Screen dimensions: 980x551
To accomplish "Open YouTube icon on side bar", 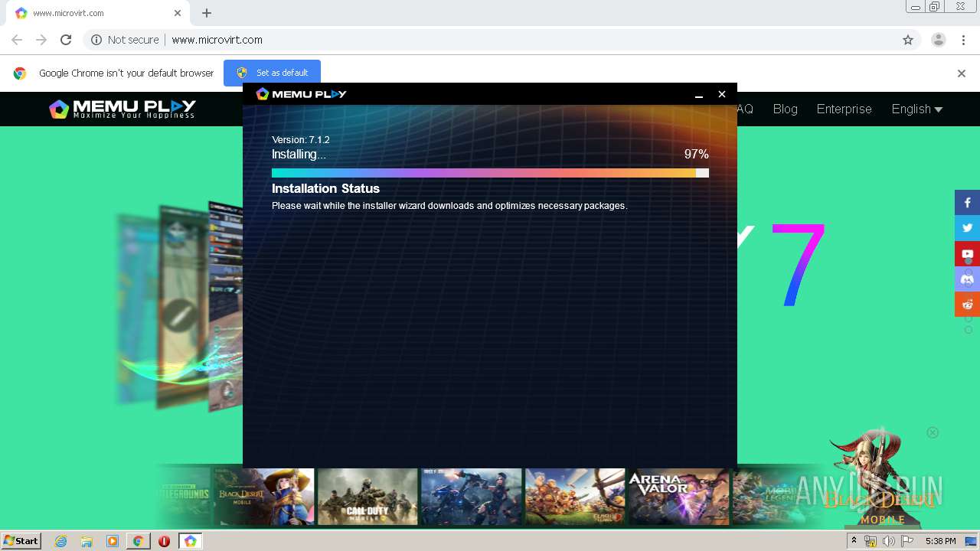I will tap(967, 253).
